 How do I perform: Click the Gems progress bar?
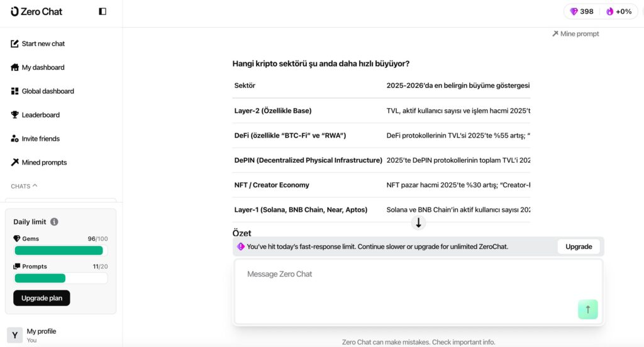(x=60, y=251)
